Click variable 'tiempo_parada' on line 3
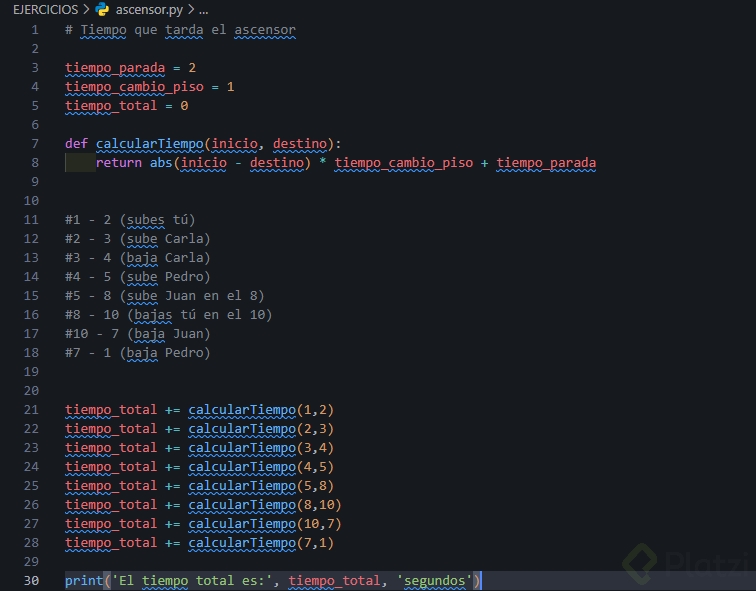This screenshot has width=756, height=591. (115, 68)
